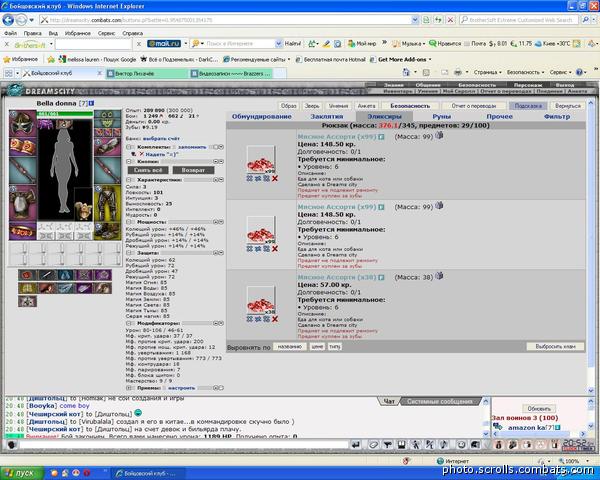Click the Подсказка button
The image size is (600, 480).
528,106
